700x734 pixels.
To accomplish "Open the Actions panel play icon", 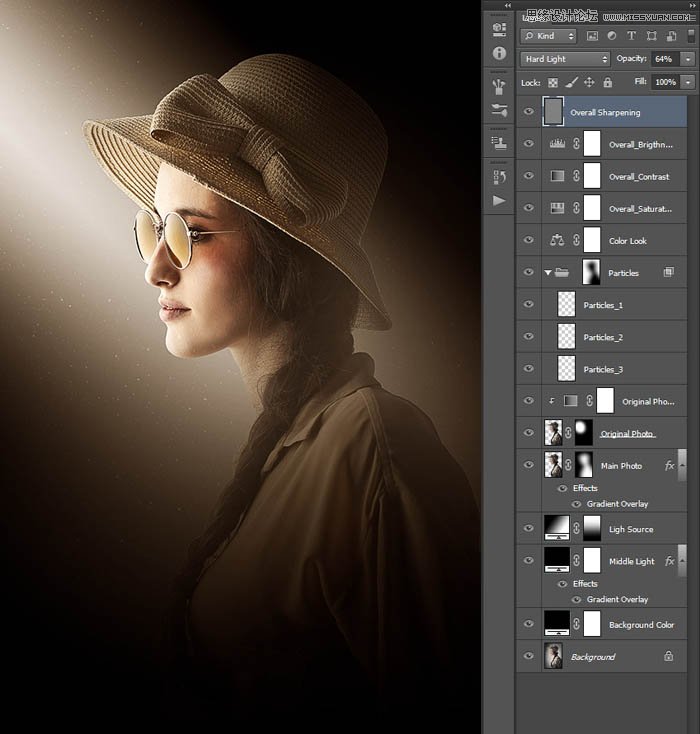I will tap(499, 200).
